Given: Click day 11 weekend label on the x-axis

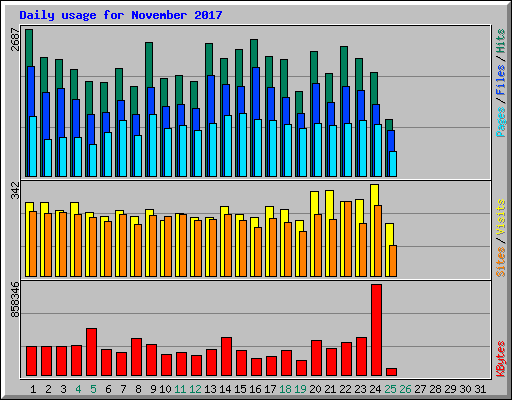Looking at the screenshot, I should [180, 389].
